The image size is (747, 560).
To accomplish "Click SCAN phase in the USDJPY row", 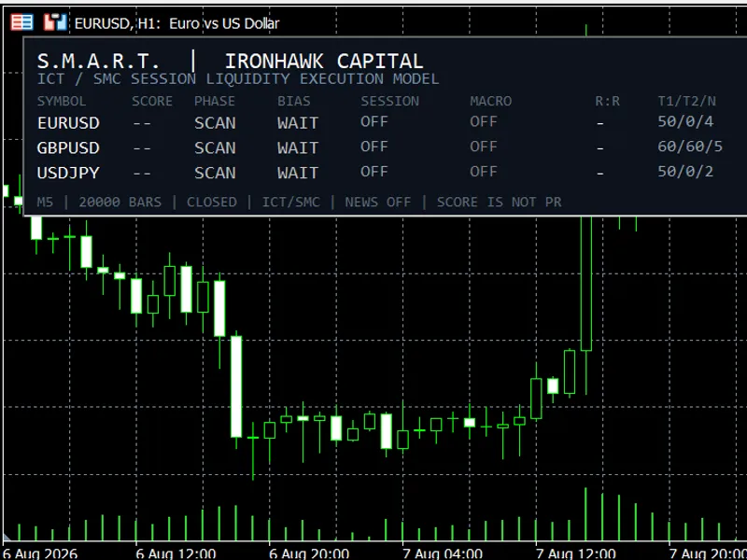I will (x=215, y=173).
